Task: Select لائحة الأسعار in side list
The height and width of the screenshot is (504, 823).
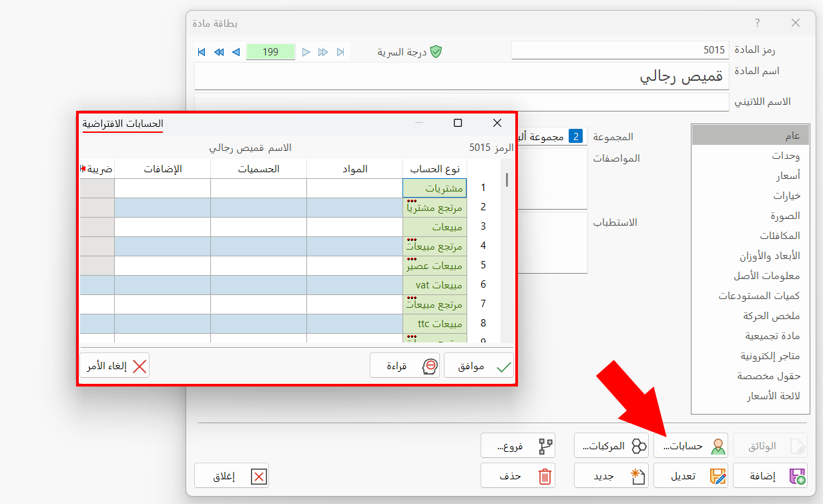Action: click(750, 396)
